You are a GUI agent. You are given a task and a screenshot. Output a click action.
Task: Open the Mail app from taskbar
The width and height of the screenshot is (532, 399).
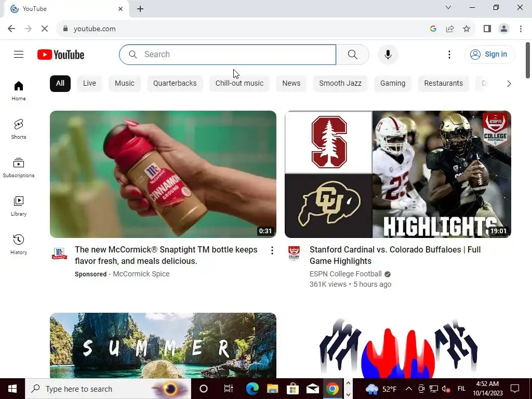(x=312, y=389)
